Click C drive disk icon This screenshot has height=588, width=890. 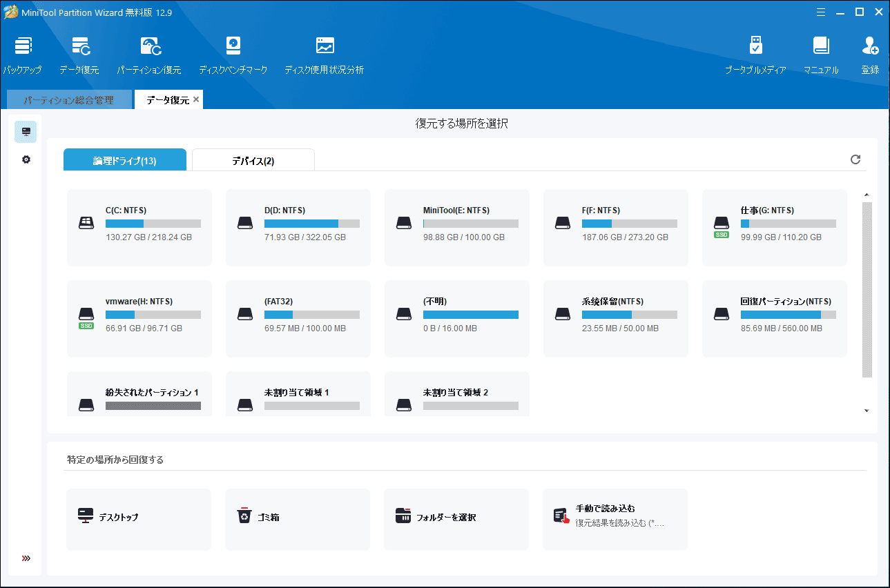pos(86,223)
